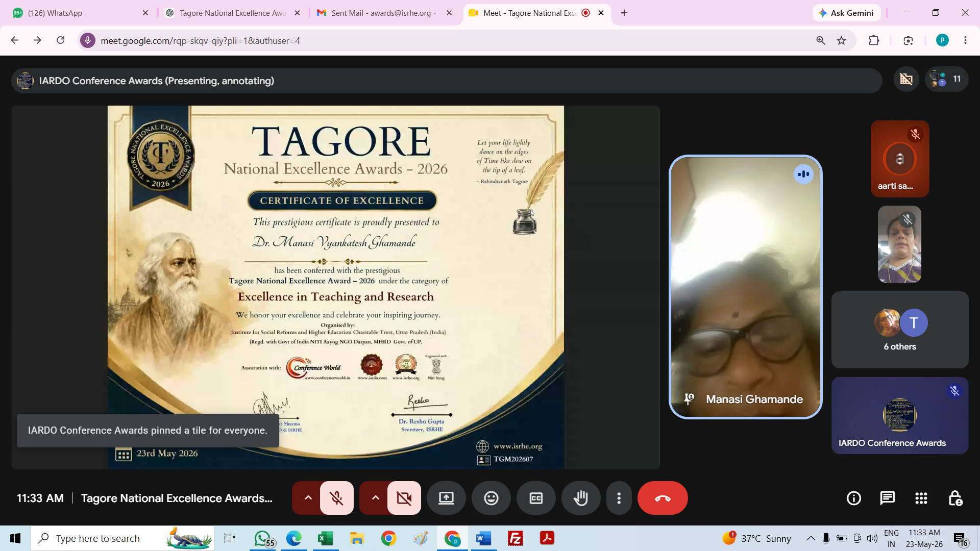Close the Meet tab
The height and width of the screenshot is (551, 980).
pyautogui.click(x=601, y=13)
